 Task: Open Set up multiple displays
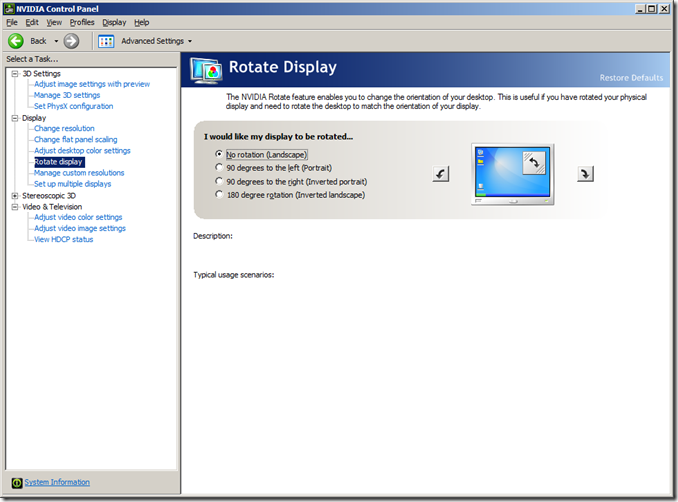73,184
